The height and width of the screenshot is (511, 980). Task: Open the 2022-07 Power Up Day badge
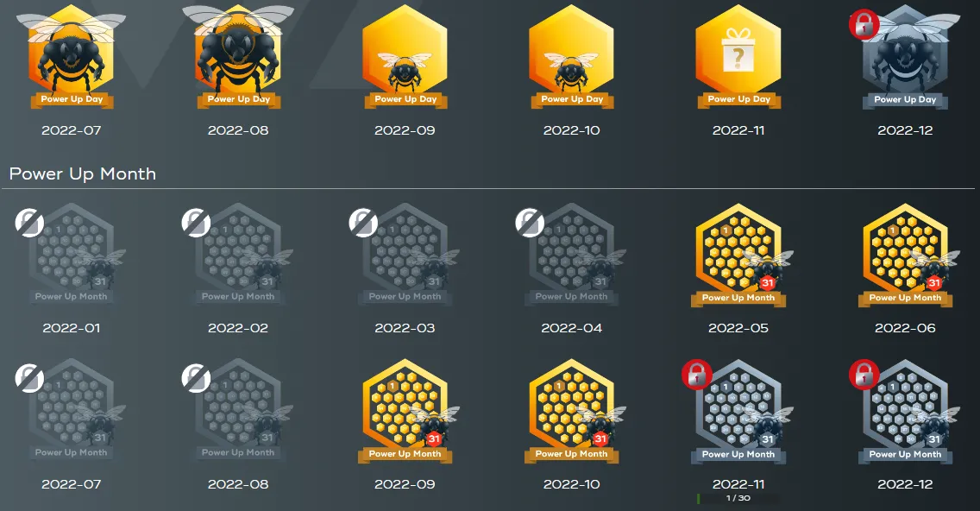[x=72, y=58]
